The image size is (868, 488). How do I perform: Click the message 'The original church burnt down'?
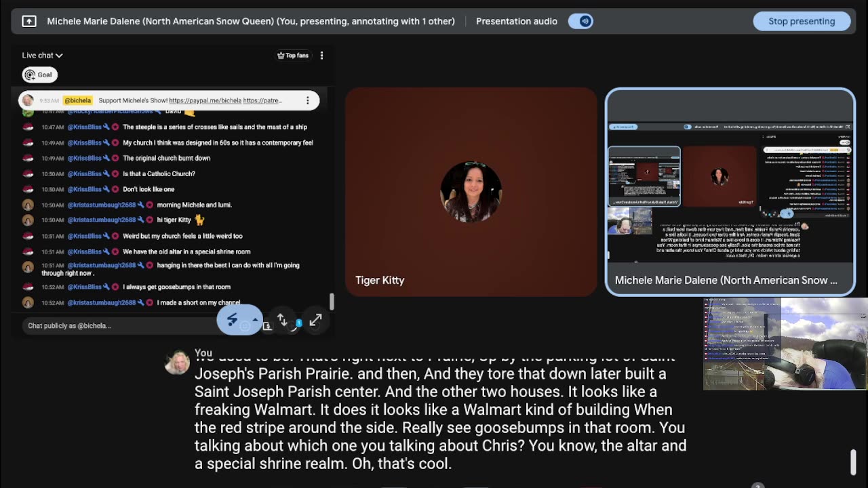(166, 159)
